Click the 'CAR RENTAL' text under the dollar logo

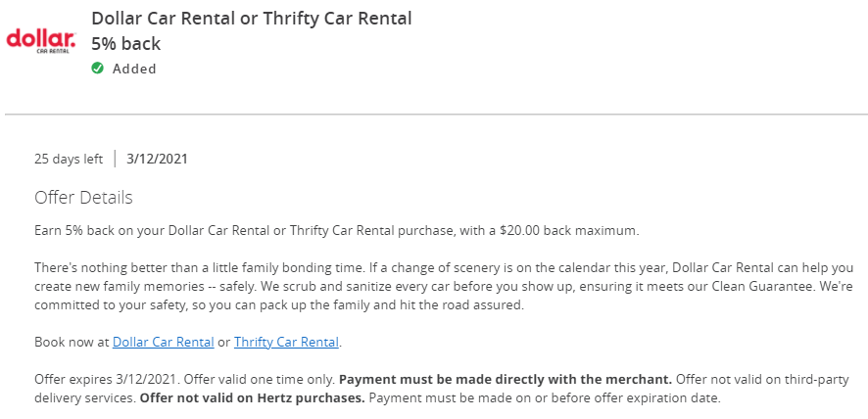(x=53, y=51)
